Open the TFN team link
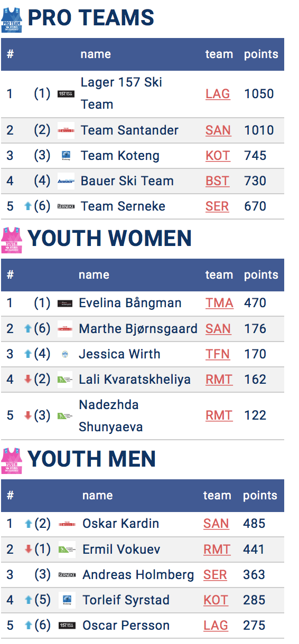The width and height of the screenshot is (299, 644). coord(218,354)
